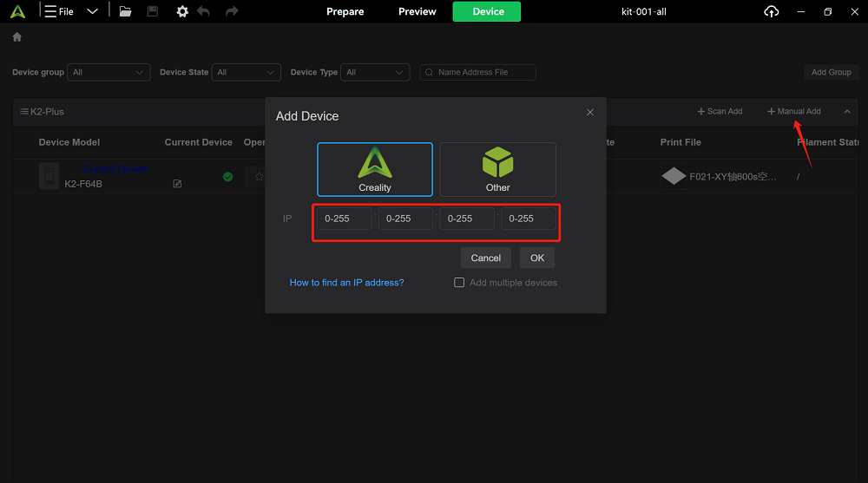Open the Device State dropdown

tap(247, 73)
